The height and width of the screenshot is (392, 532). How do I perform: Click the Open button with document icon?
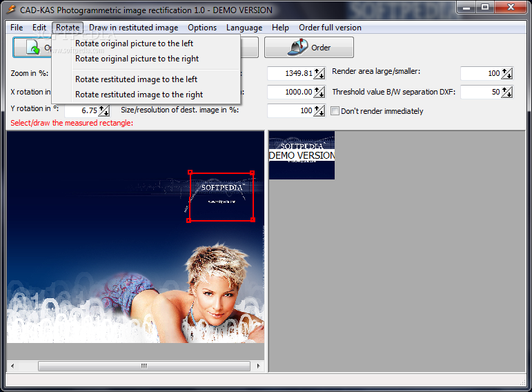(x=32, y=47)
